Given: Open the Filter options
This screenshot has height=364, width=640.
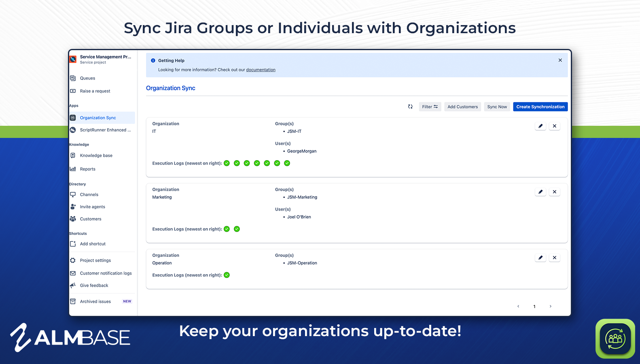Looking at the screenshot, I should [430, 107].
